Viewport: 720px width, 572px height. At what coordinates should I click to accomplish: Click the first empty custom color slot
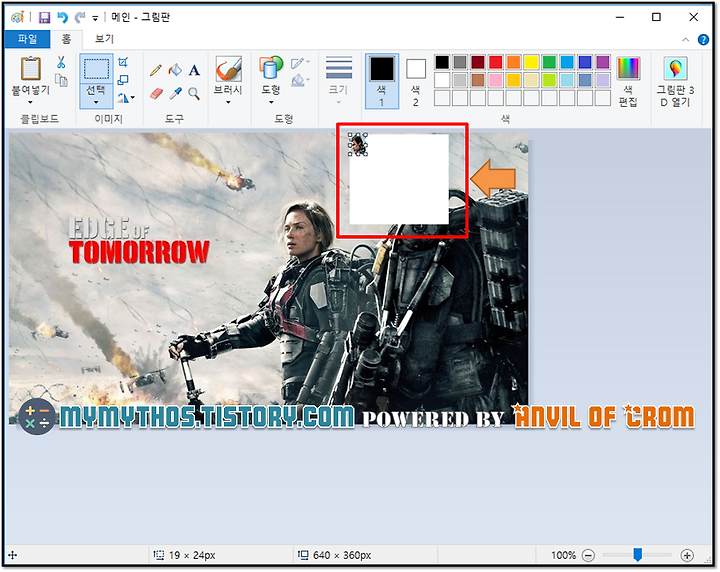tap(442, 98)
